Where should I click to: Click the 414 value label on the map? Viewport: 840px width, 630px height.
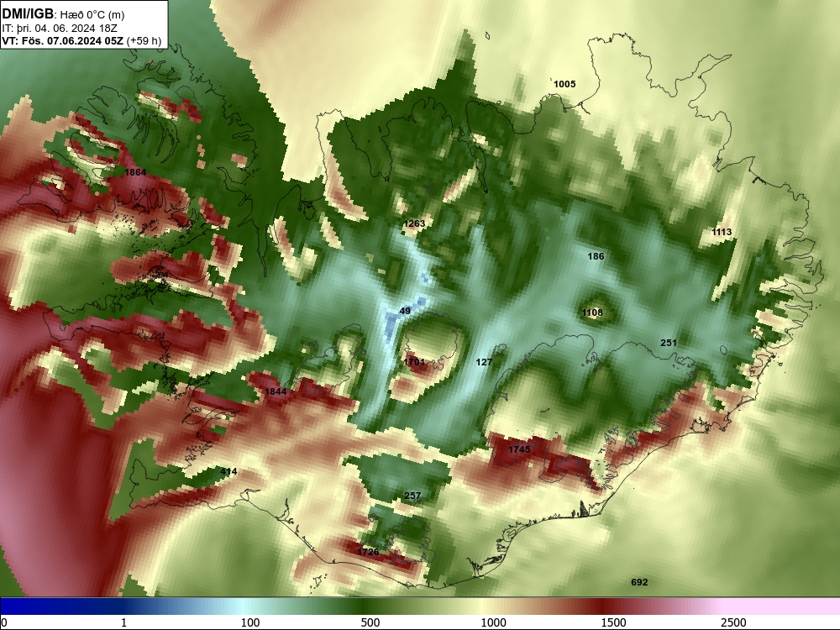228,471
